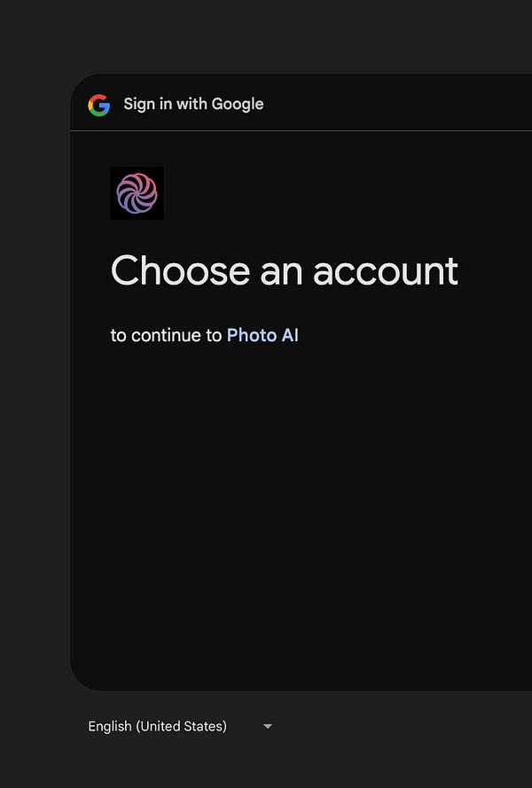Expand the language list via the triangle caret
Viewport: 532px width, 788px height.
click(268, 726)
